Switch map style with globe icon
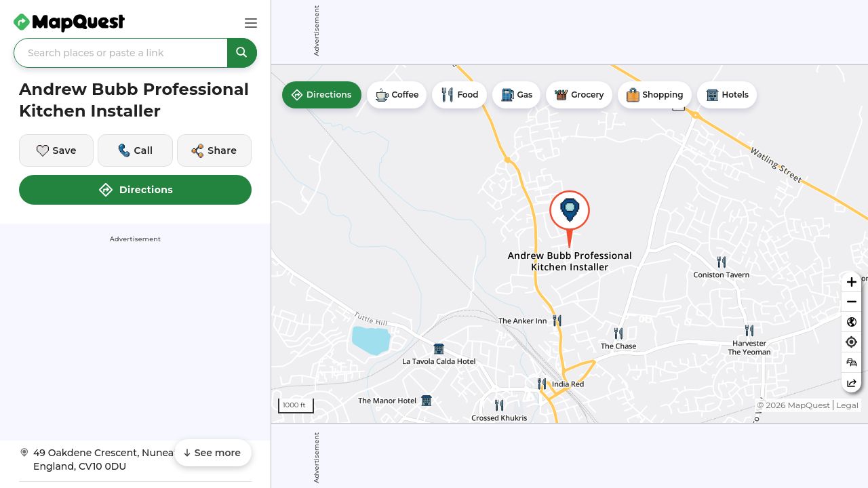 [x=852, y=322]
